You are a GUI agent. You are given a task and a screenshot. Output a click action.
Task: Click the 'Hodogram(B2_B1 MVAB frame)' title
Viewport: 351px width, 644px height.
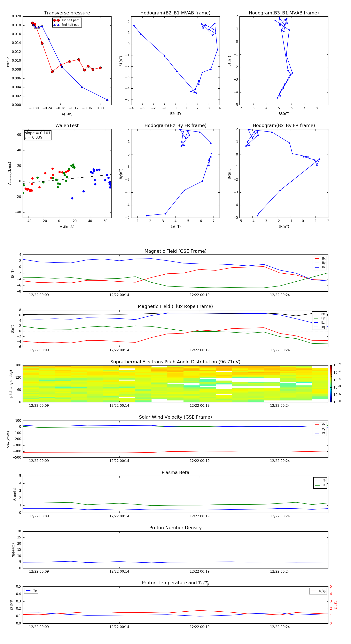pyautogui.click(x=175, y=13)
